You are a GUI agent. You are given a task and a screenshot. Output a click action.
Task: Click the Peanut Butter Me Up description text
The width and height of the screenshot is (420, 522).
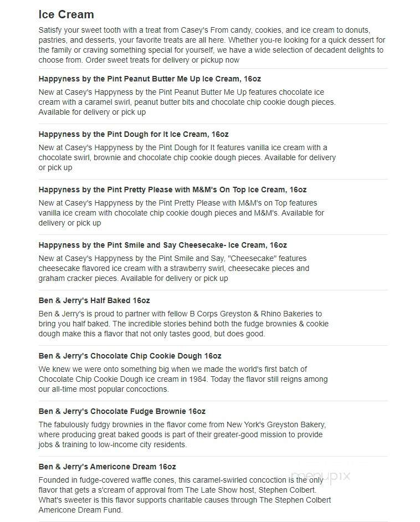tap(187, 102)
